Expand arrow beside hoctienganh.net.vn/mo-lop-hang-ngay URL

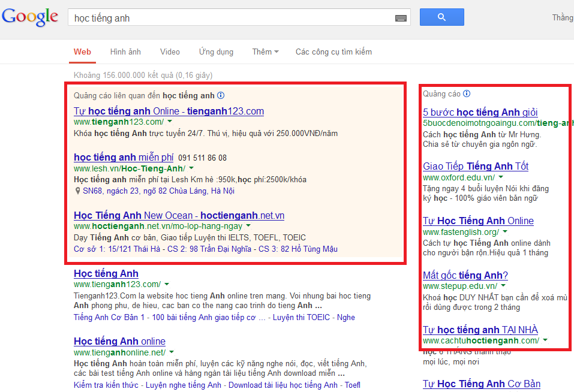(248, 226)
